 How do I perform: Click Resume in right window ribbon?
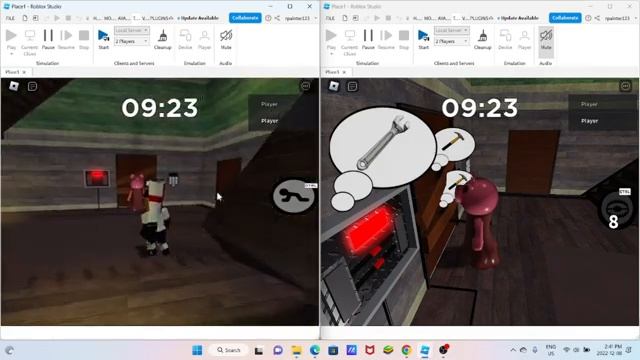pos(386,39)
